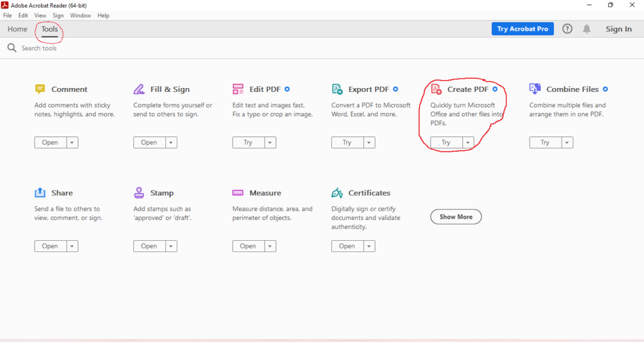Click the Export PDF tool icon

point(337,89)
